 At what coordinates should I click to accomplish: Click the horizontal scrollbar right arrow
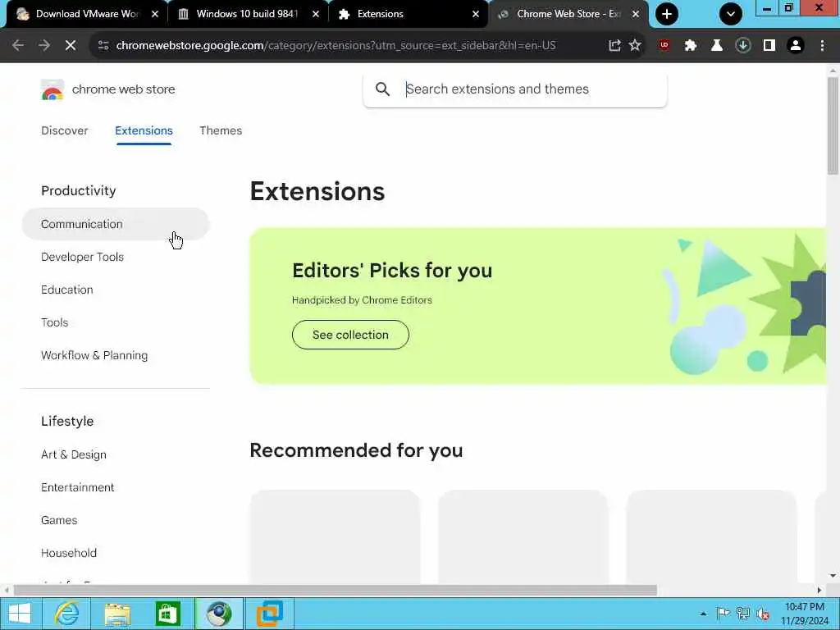pos(819,591)
